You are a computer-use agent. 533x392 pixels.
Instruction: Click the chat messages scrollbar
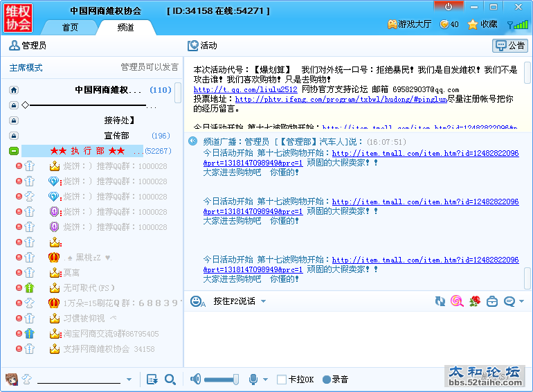click(x=527, y=278)
